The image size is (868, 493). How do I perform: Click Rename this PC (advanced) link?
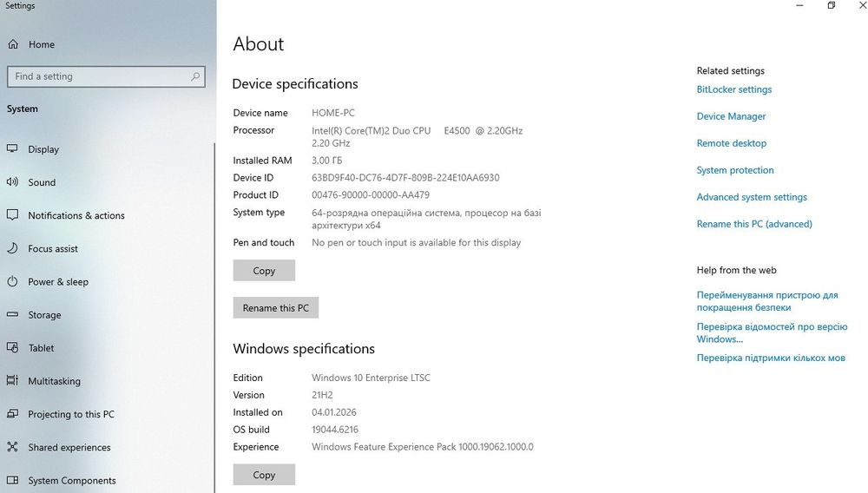click(x=754, y=224)
